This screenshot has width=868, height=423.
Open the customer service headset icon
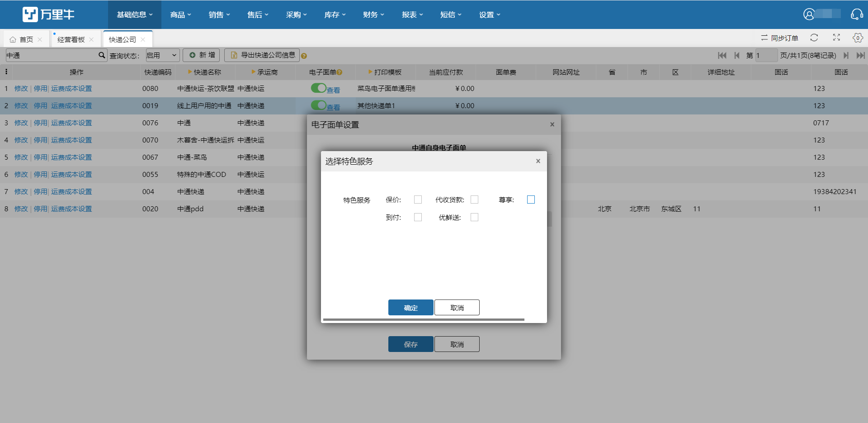pos(857,14)
